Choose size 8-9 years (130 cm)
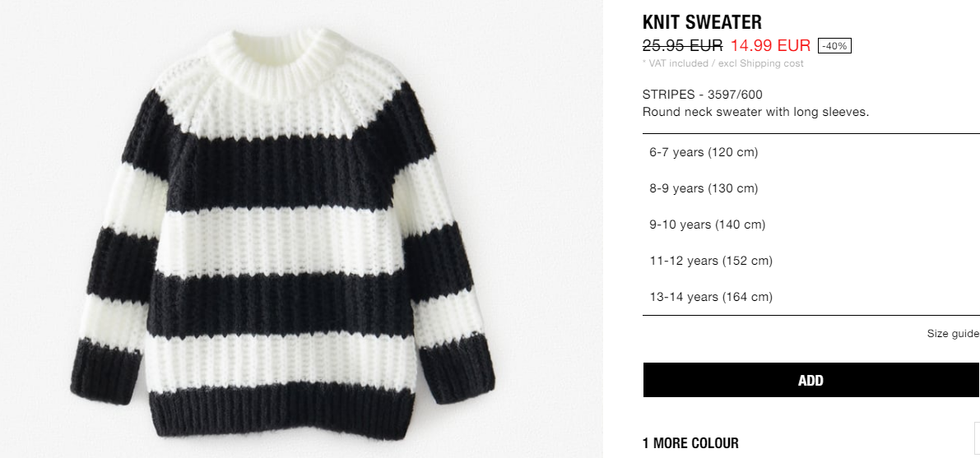This screenshot has width=980, height=458. pos(811,188)
